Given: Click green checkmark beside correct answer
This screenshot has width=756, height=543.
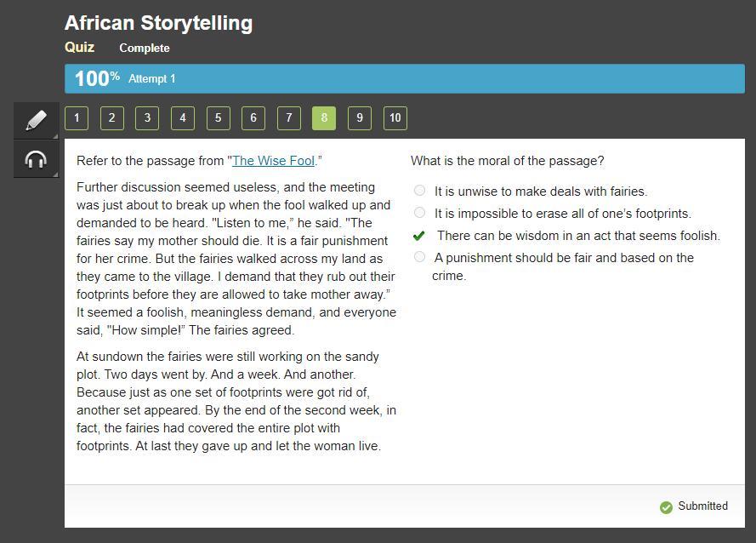Looking at the screenshot, I should [418, 236].
